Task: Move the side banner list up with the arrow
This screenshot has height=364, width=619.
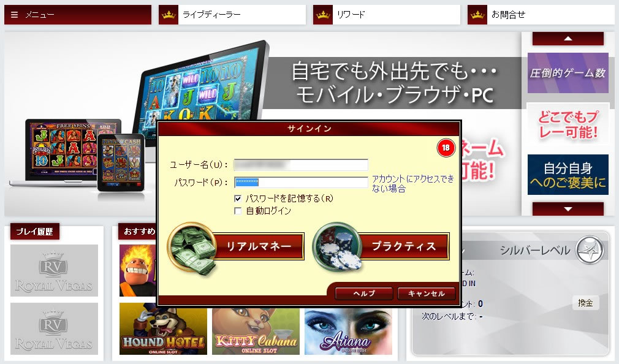Action: [x=568, y=39]
